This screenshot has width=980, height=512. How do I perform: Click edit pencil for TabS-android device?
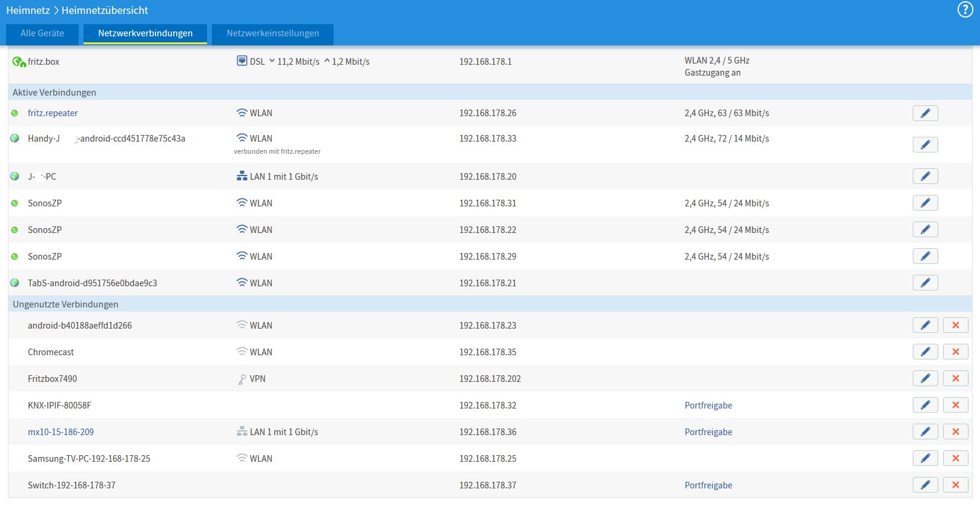pos(925,283)
